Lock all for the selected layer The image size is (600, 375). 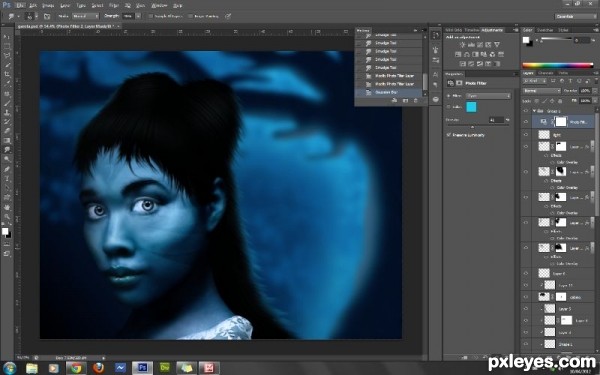point(561,101)
